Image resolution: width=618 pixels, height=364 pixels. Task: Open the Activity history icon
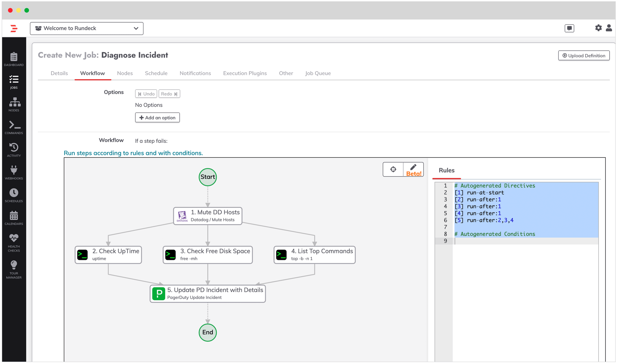coord(14,150)
